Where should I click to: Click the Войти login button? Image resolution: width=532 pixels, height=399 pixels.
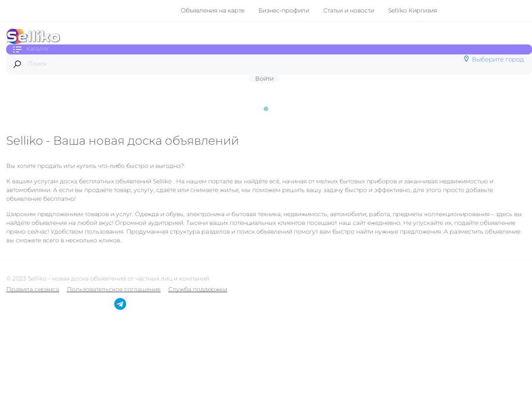(264, 79)
